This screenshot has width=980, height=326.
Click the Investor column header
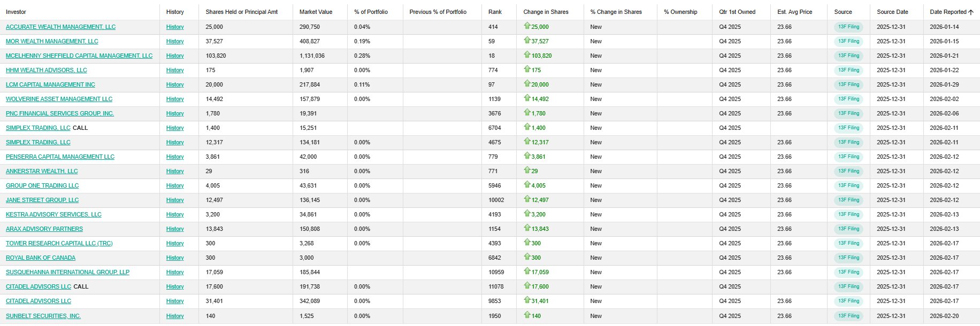[x=16, y=12]
